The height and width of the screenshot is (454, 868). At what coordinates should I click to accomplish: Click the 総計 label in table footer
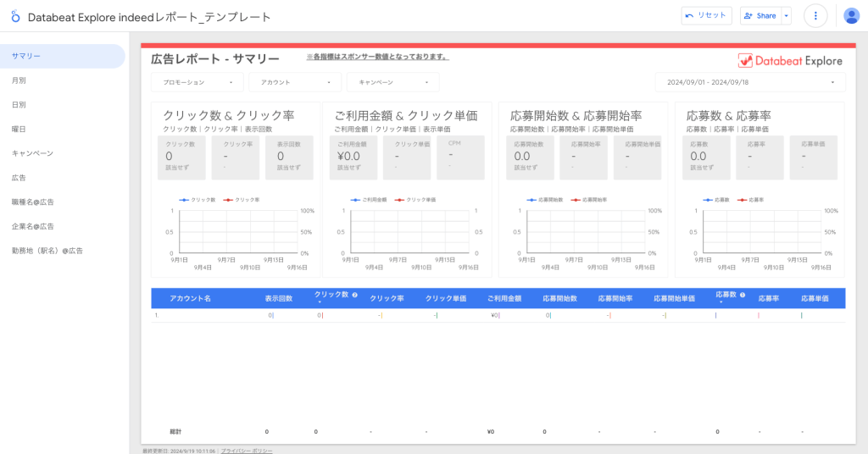(175, 432)
